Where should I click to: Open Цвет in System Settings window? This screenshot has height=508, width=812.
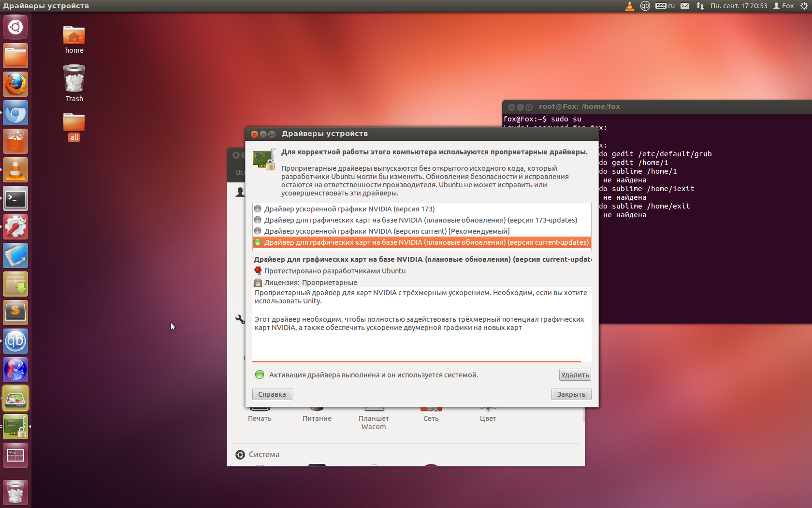(488, 415)
